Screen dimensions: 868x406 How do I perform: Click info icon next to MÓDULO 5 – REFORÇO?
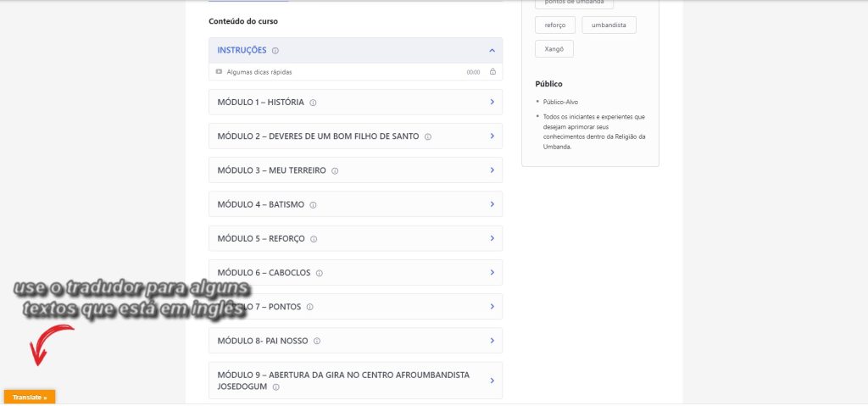click(314, 239)
